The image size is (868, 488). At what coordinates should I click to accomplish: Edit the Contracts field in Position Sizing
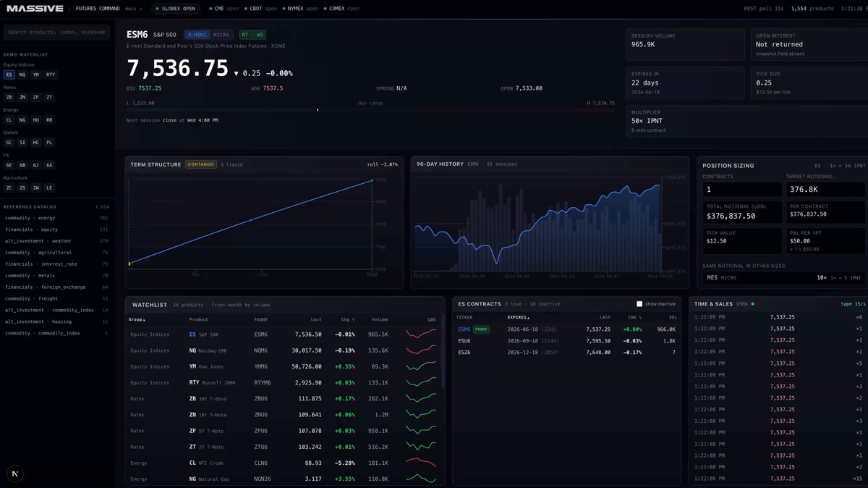click(x=742, y=189)
